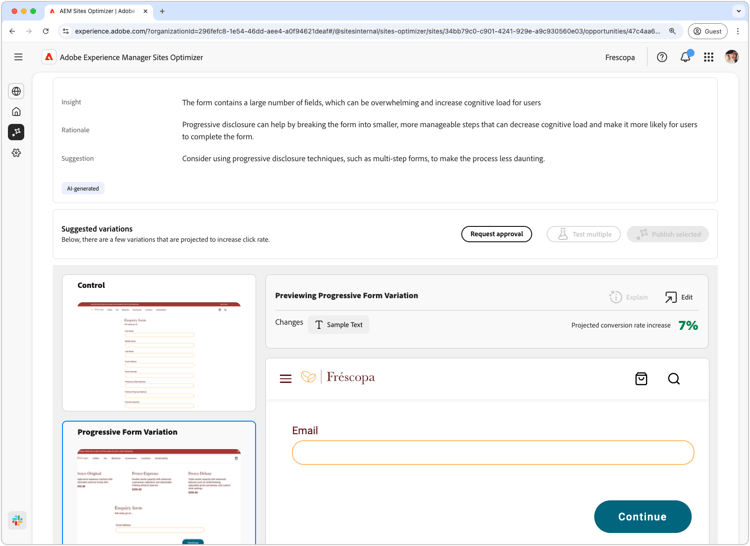Click the Adobe logo icon
Image resolution: width=750 pixels, height=546 pixels.
pos(49,57)
